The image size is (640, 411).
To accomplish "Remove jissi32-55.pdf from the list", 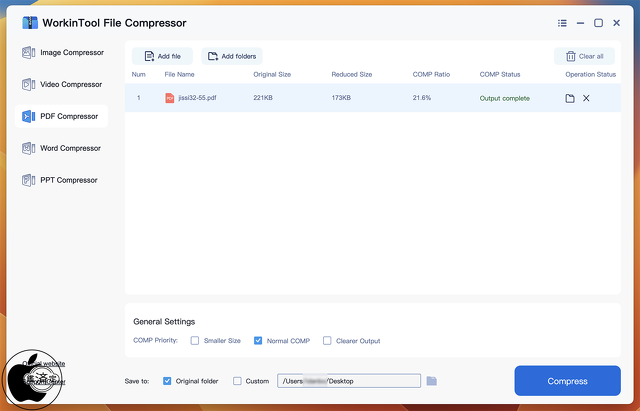I will pos(586,98).
